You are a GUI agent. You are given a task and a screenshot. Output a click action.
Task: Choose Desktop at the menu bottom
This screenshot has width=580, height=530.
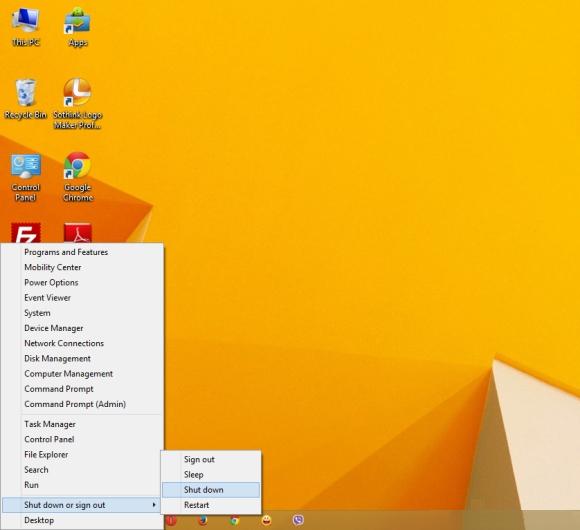coord(82,520)
